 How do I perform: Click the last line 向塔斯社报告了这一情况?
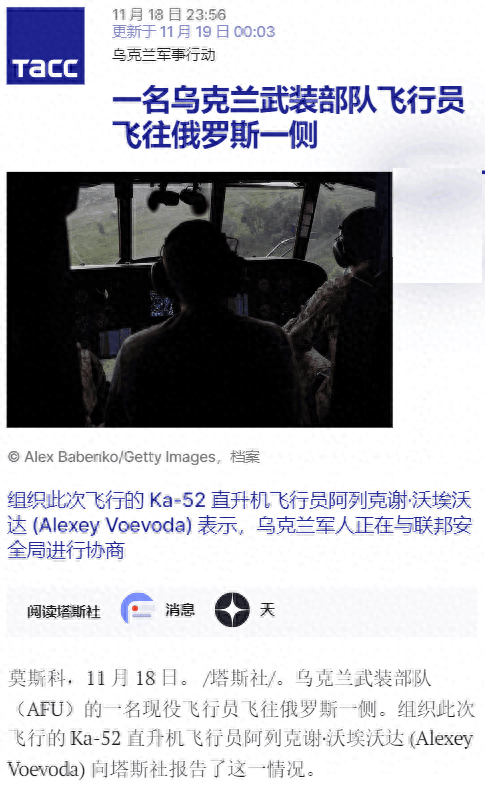203,769
